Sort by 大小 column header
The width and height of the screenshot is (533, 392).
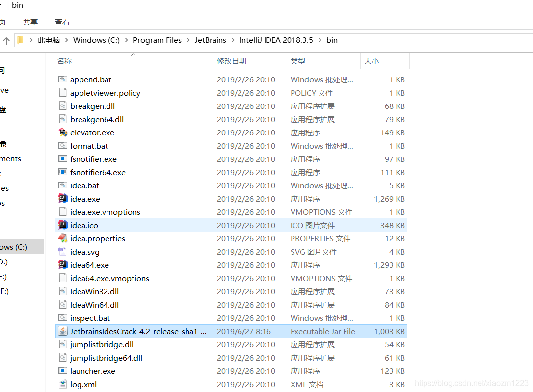[371, 61]
